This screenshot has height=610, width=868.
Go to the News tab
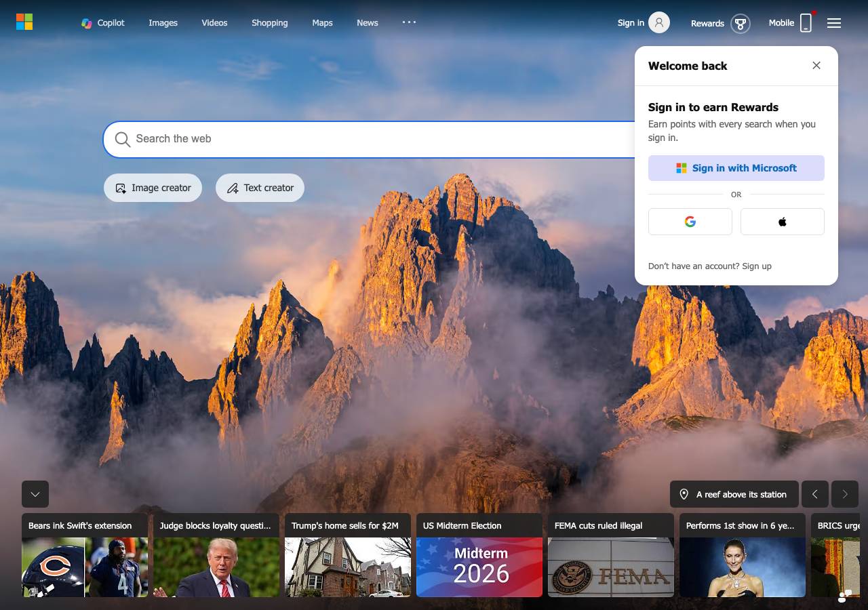pos(367,22)
